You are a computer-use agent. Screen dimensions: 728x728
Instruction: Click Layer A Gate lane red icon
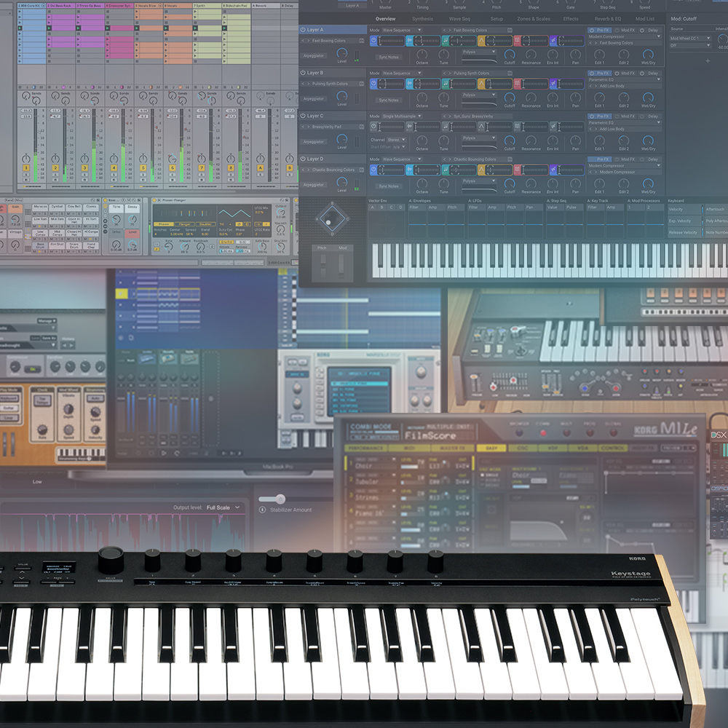517,41
